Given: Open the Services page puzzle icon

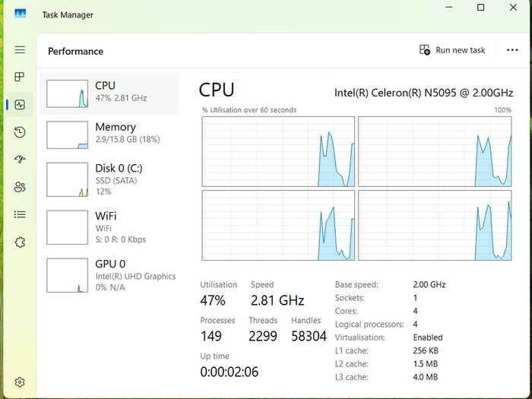Looking at the screenshot, I should click(x=20, y=242).
